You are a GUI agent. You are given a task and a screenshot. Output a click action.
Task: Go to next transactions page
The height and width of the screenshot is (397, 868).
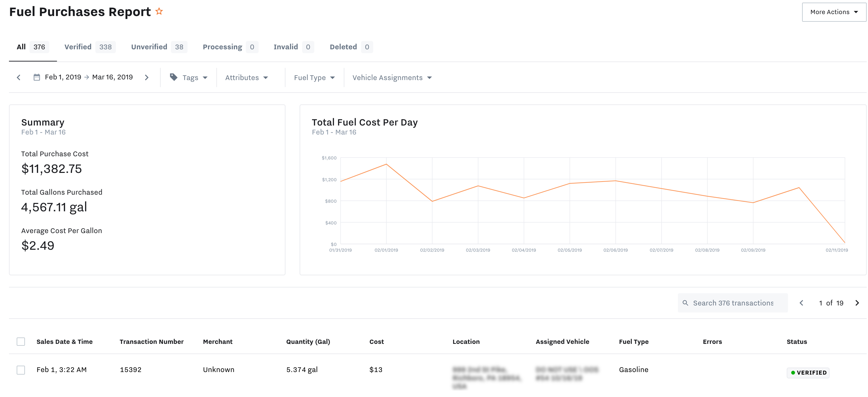(857, 303)
